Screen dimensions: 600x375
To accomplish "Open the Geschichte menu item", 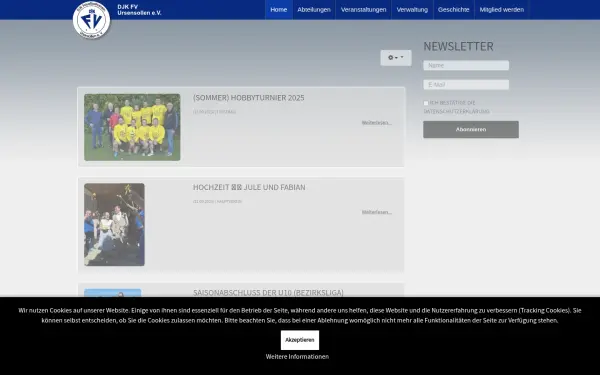I will pyautogui.click(x=453, y=10).
